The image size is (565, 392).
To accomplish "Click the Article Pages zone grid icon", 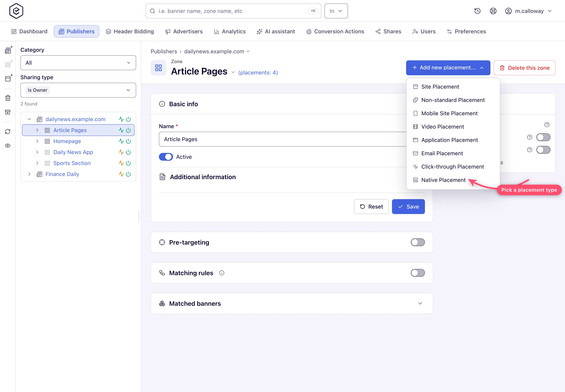I will (x=47, y=130).
